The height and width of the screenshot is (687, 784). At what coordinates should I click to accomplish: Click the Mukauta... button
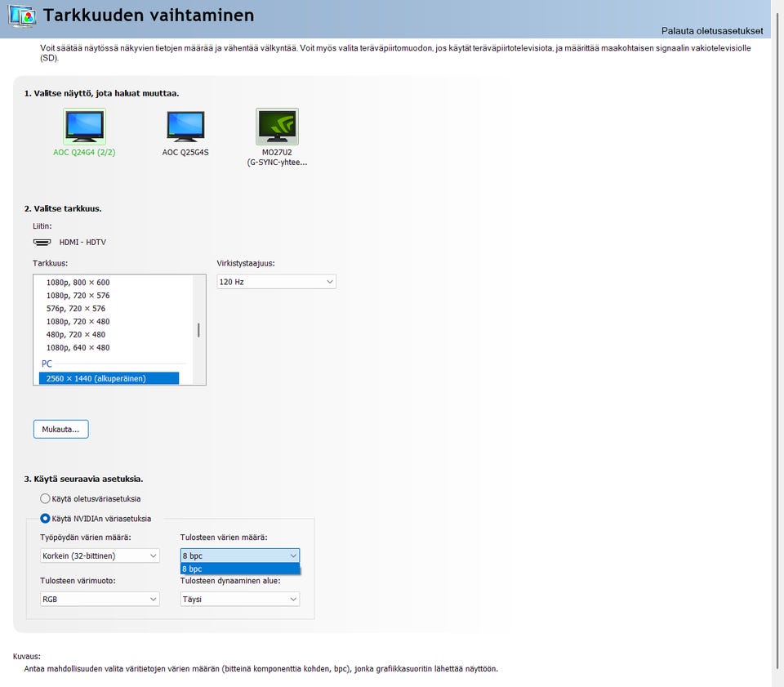tap(61, 429)
